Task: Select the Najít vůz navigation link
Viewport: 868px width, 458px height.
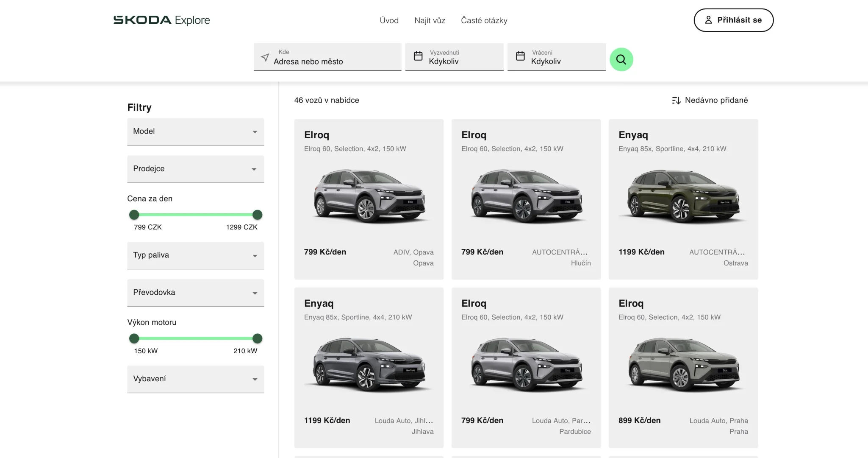Action: tap(430, 20)
